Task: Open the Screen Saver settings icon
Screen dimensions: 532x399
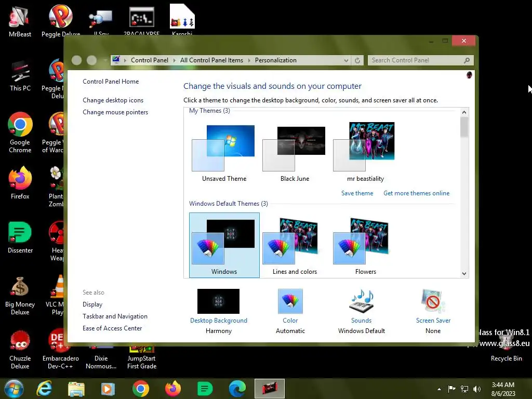Action: (x=433, y=301)
